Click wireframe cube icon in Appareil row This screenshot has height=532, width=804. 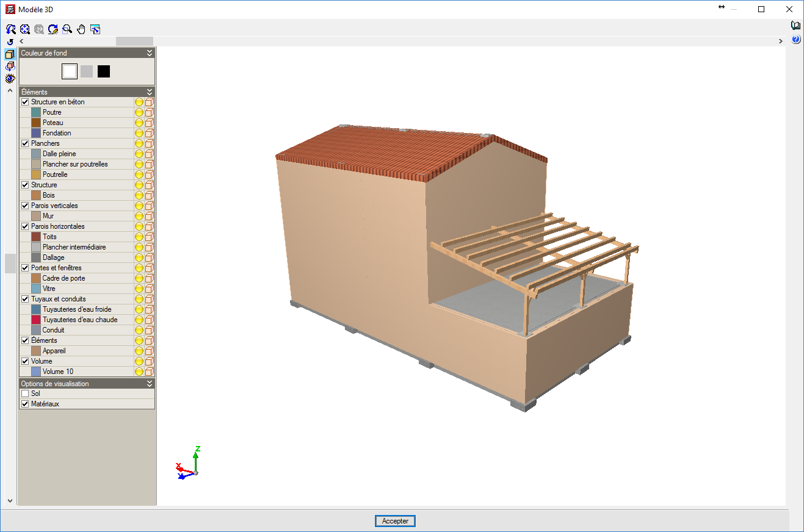pos(150,351)
